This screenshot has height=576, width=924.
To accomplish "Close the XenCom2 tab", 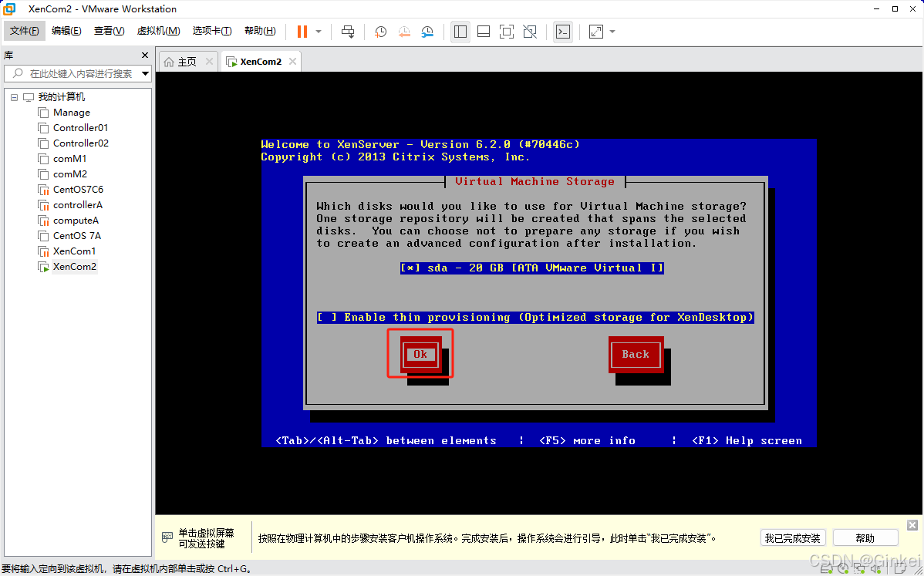I will (x=292, y=61).
